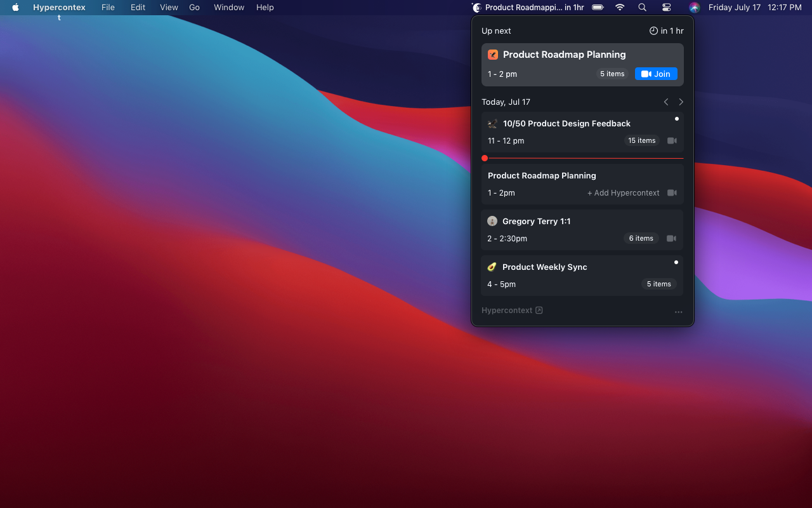Image resolution: width=812 pixels, height=508 pixels.
Task: Click unread dot on Product Weekly Sync
Action: [x=676, y=262]
